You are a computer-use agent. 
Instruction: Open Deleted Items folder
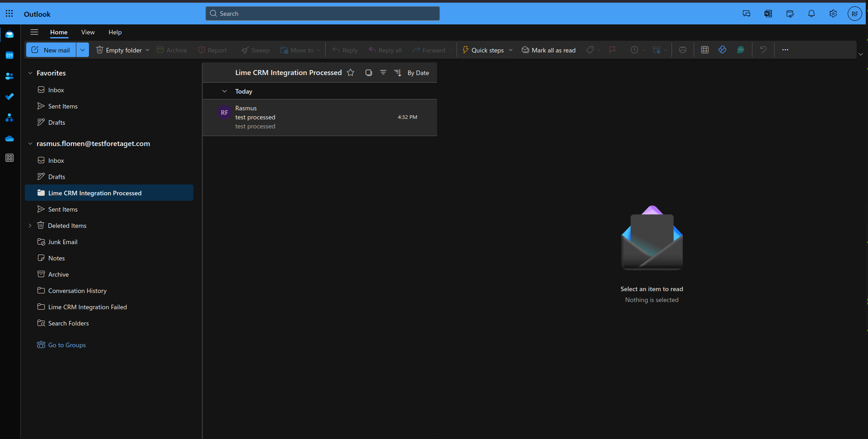109,226
